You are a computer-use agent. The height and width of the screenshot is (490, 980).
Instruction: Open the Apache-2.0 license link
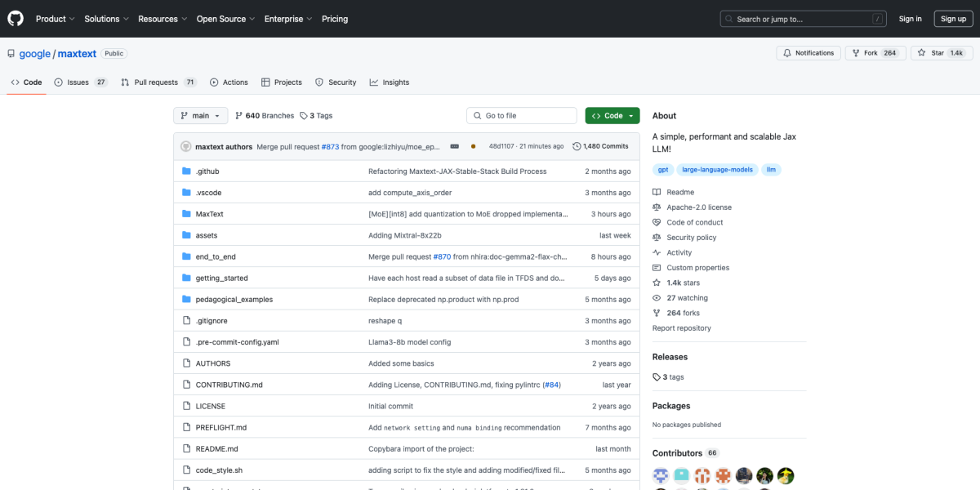698,207
